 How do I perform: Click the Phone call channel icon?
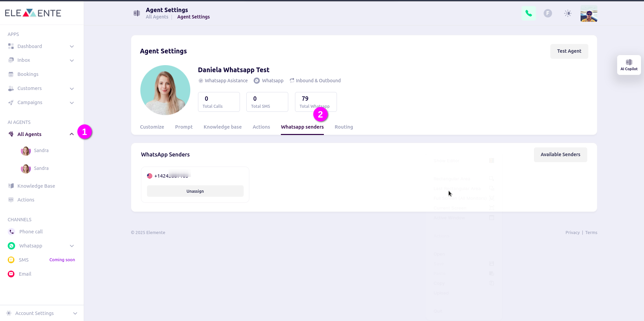click(x=11, y=232)
